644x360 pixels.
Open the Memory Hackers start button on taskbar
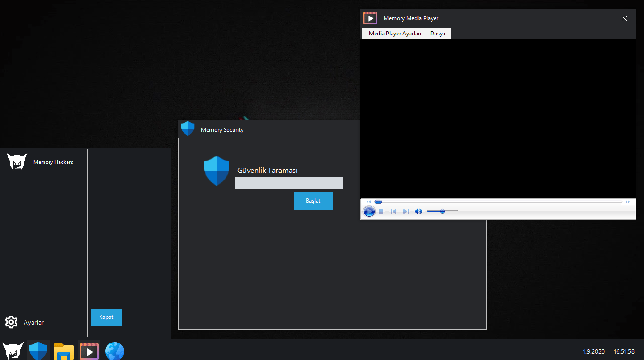pos(13,351)
